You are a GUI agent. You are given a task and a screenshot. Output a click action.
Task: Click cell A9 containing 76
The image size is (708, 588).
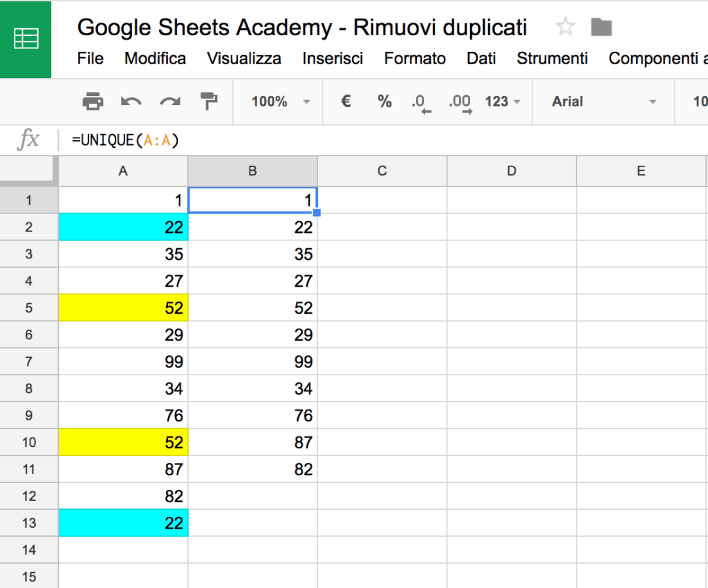click(x=123, y=415)
